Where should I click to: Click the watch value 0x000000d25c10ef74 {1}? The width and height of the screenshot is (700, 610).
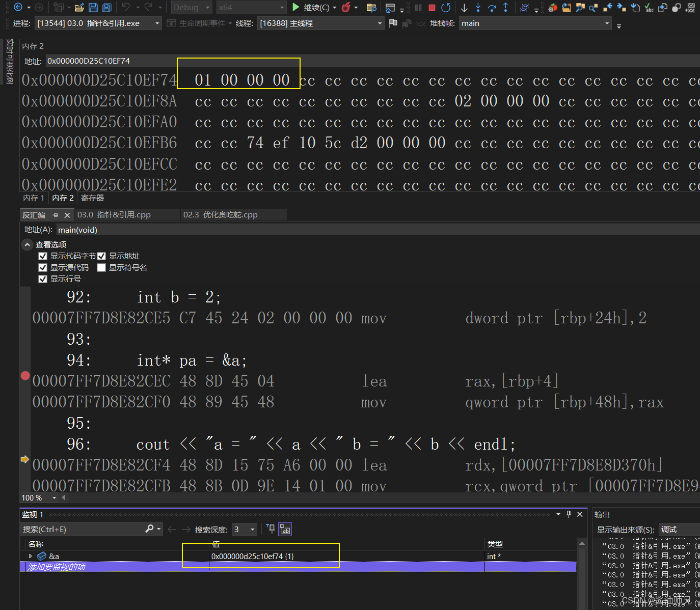(x=253, y=556)
